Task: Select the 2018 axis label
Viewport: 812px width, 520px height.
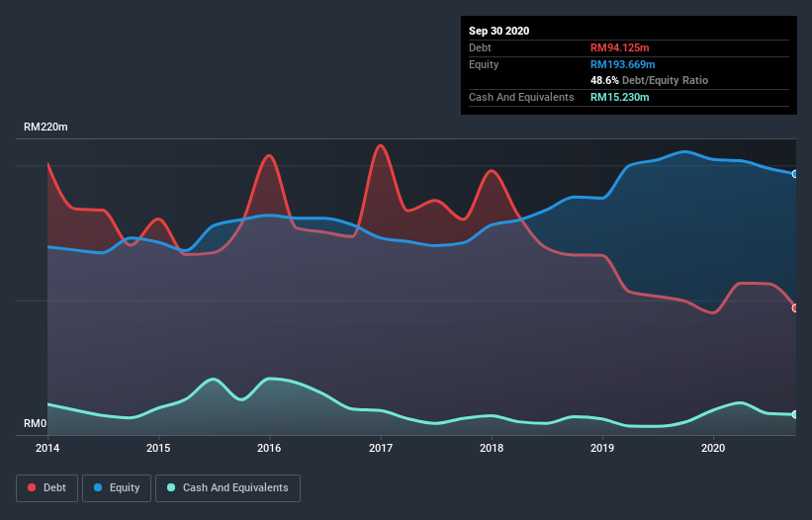Action: (x=492, y=448)
